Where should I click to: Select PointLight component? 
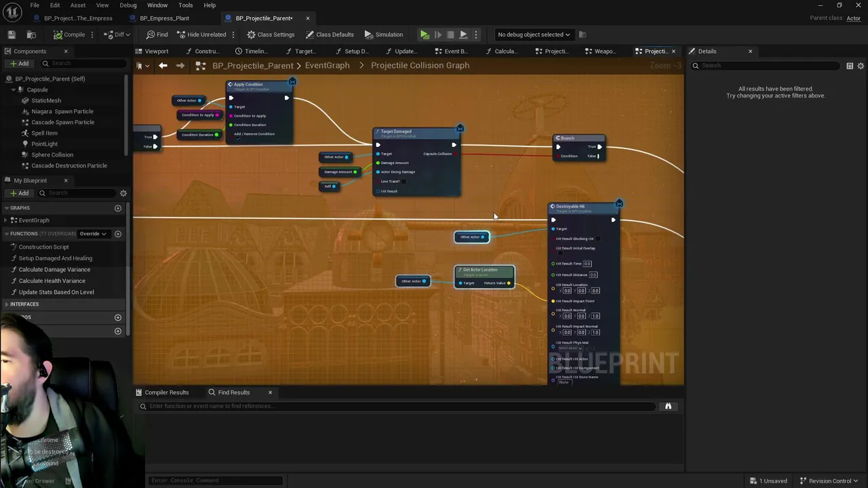pyautogui.click(x=44, y=144)
